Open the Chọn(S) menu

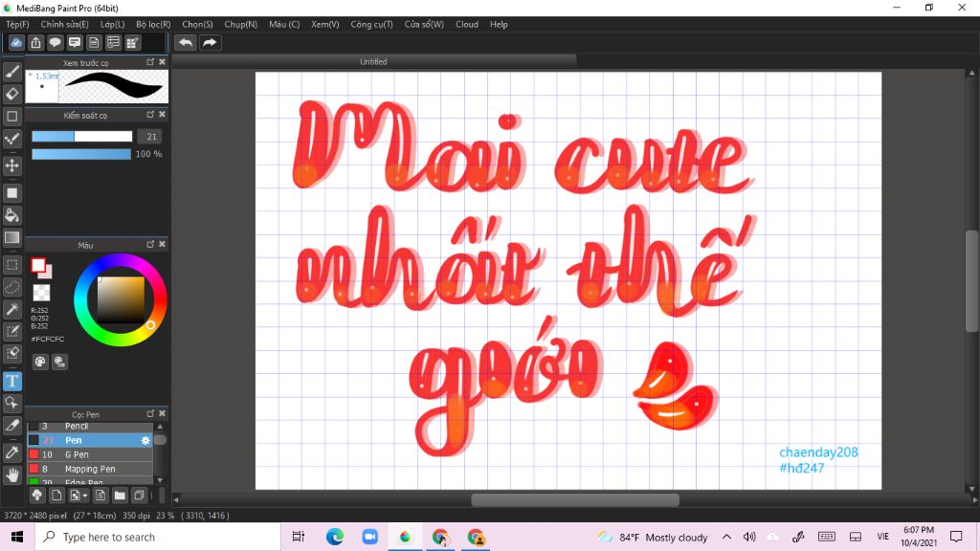point(197,24)
